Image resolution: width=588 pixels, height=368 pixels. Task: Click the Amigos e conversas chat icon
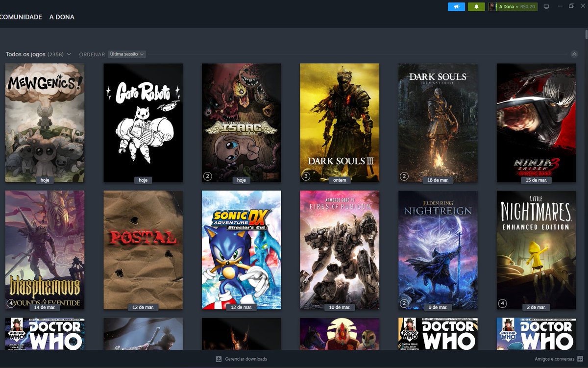(580, 359)
